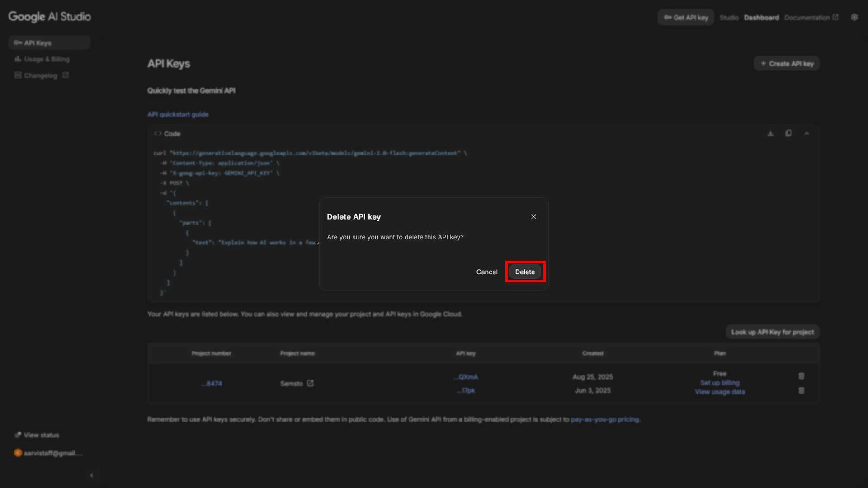Open the Documentation link in the header
868x488 pixels.
pyautogui.click(x=811, y=17)
